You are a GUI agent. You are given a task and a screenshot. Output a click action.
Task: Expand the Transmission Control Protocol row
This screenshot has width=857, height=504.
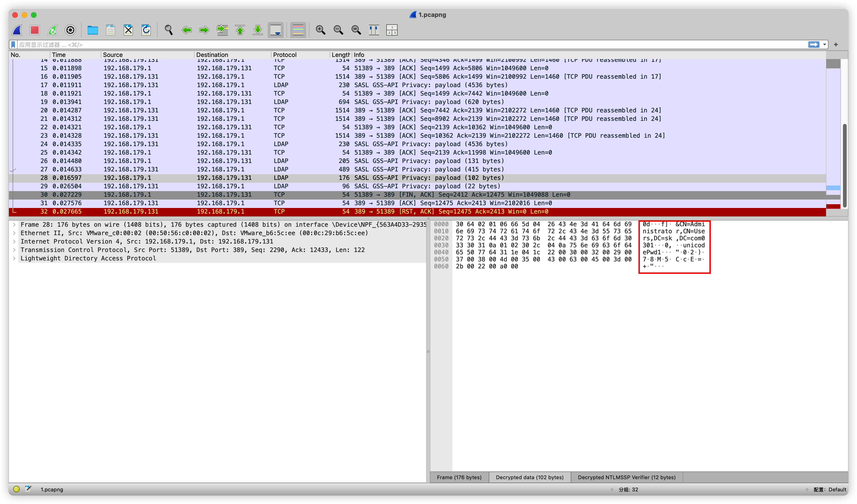pos(14,250)
